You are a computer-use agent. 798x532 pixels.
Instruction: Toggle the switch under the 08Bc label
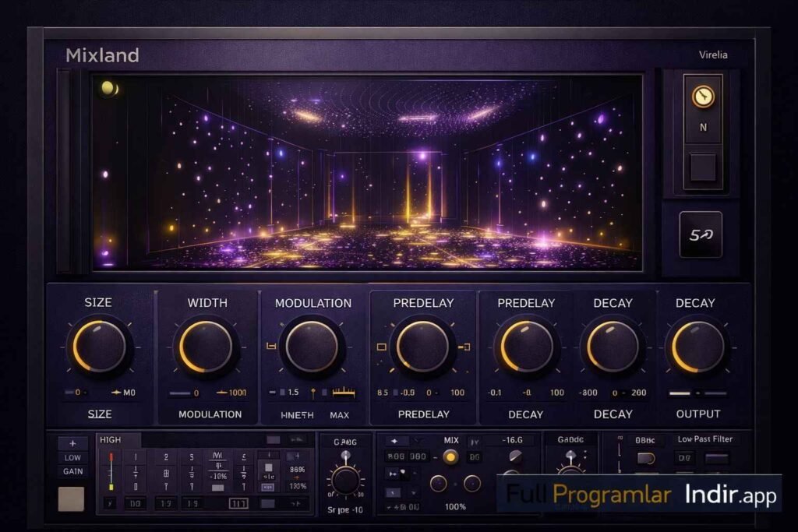[x=645, y=458]
